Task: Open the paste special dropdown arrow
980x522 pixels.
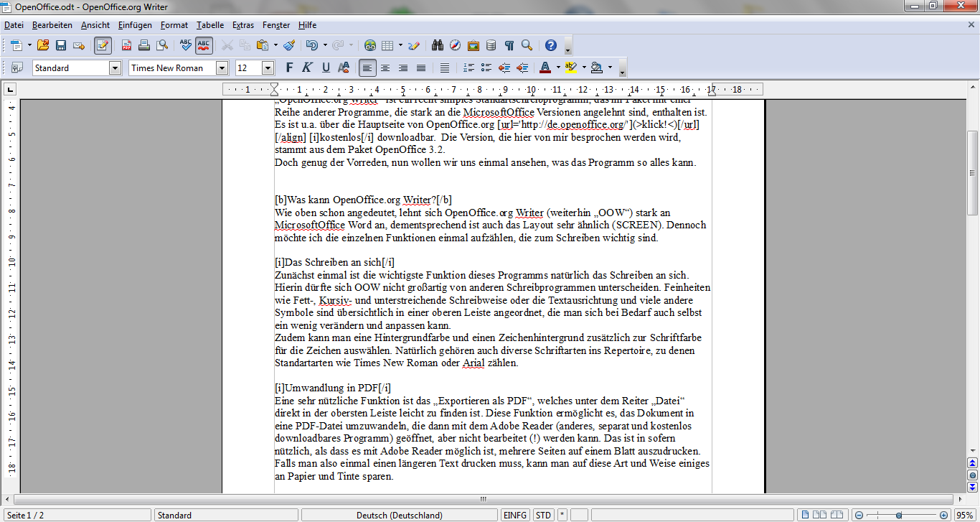Action: [x=275, y=45]
